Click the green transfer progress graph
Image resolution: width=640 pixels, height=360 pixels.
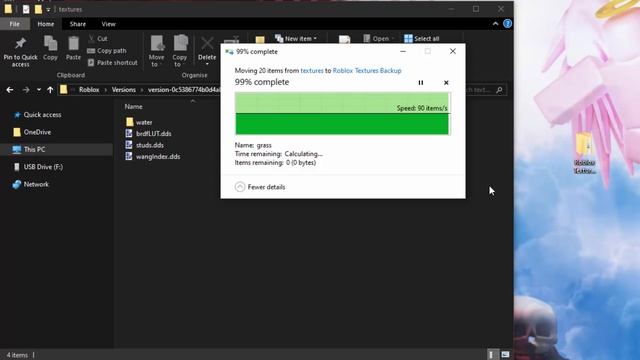coord(342,113)
